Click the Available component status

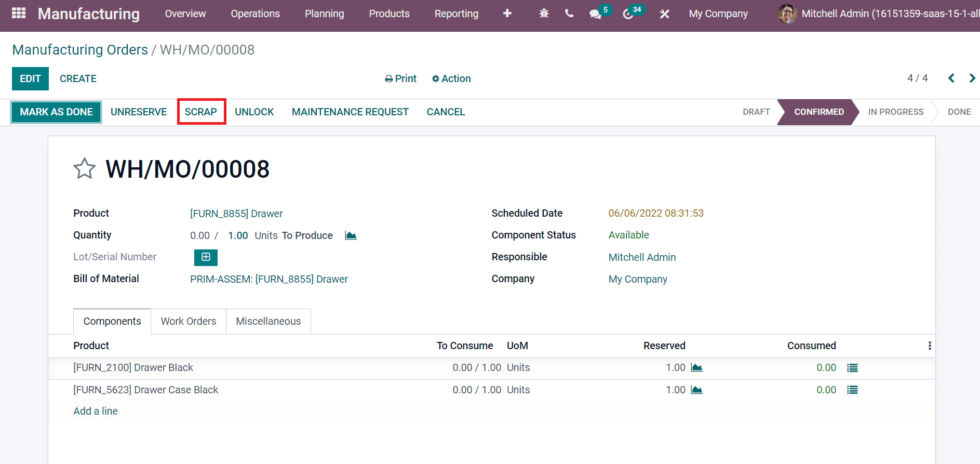click(x=629, y=235)
